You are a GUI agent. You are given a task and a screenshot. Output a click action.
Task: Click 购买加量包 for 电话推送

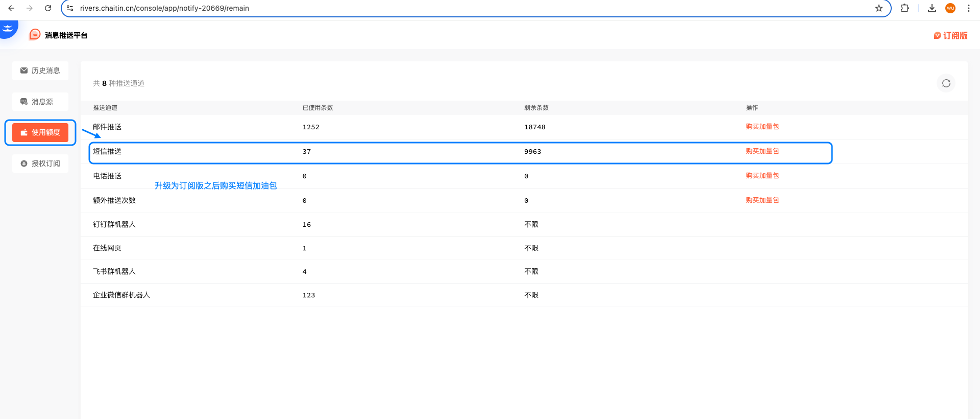tap(762, 176)
